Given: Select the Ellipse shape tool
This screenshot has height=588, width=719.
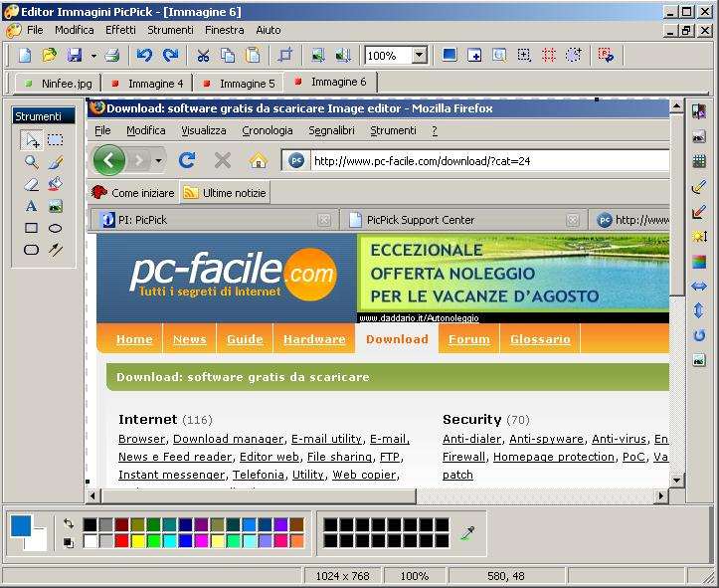Looking at the screenshot, I should point(55,228).
